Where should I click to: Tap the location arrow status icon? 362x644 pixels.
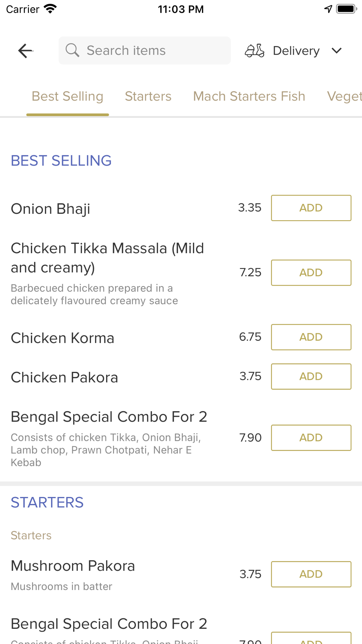(x=328, y=9)
